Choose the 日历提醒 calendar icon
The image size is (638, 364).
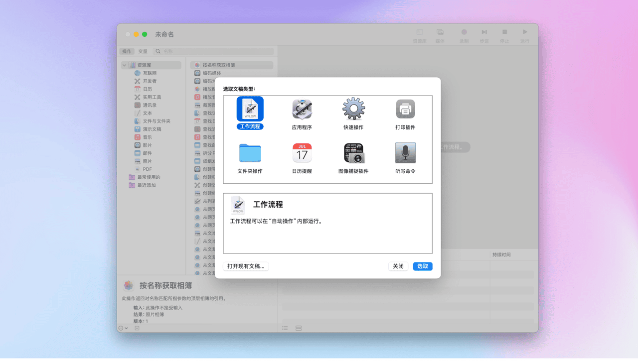coord(302,153)
